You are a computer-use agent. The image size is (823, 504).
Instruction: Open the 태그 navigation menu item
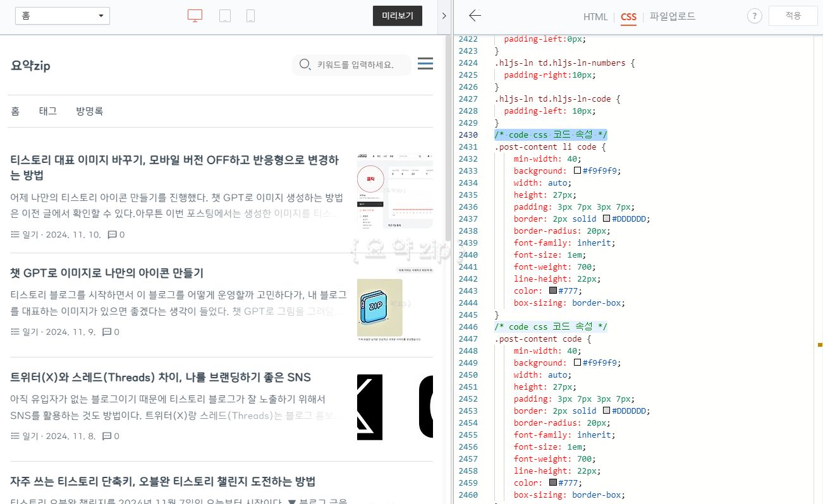point(48,111)
